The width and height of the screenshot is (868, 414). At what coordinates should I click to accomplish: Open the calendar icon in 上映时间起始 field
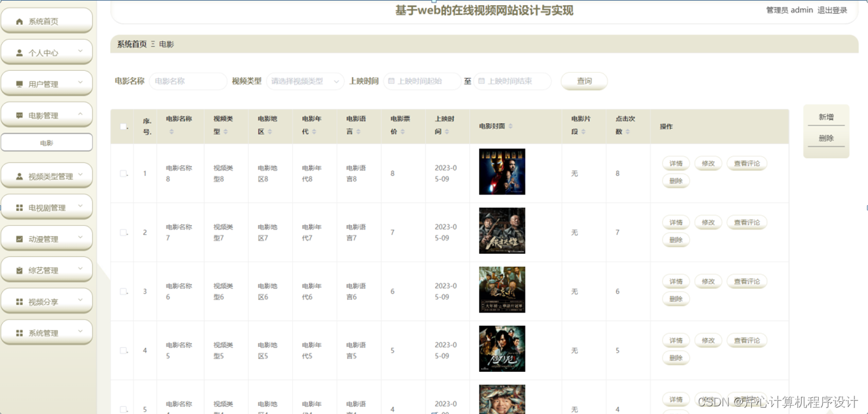click(x=392, y=81)
